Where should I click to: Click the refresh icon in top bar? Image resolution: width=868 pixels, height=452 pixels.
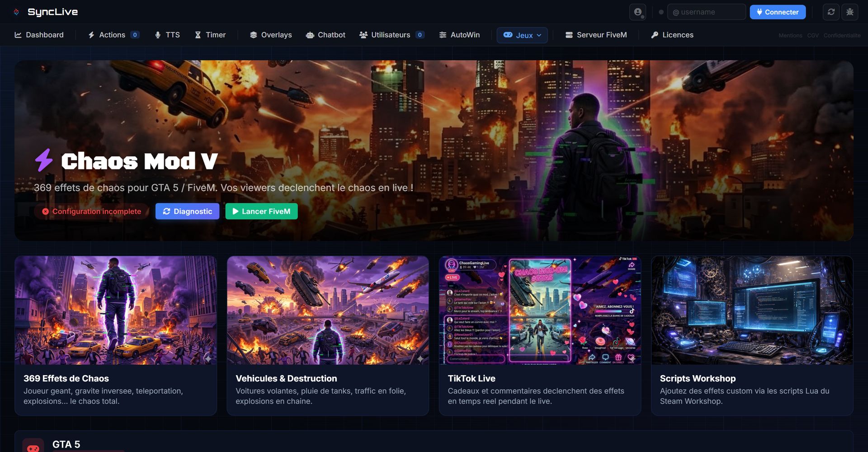tap(831, 12)
